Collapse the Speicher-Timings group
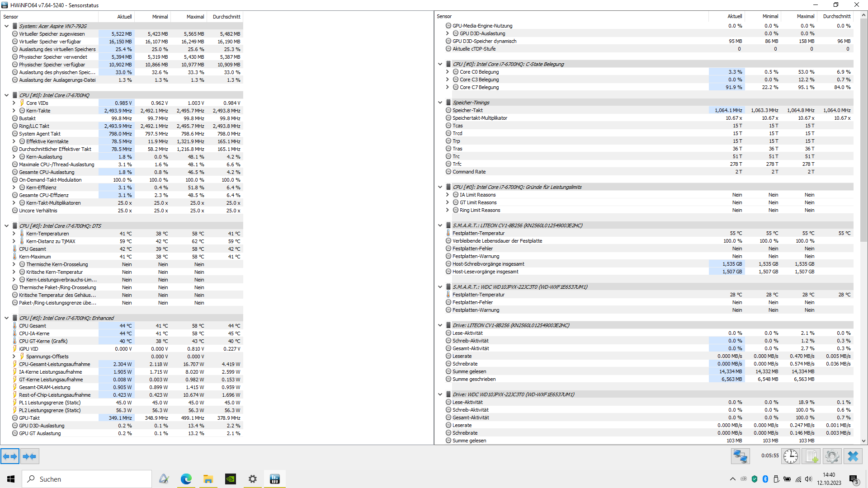 click(440, 103)
